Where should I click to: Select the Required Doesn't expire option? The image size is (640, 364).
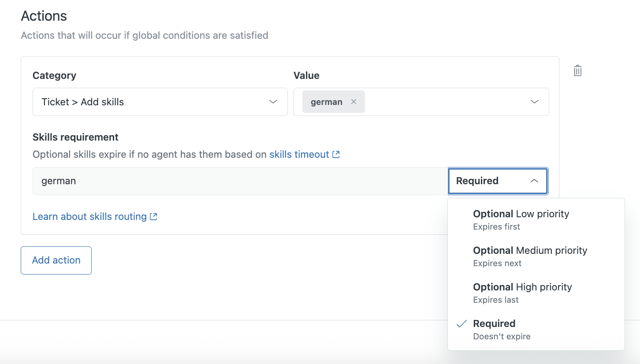pos(501,329)
